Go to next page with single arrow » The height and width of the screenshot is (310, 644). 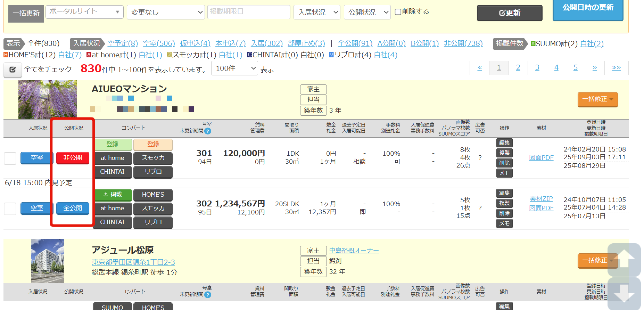pos(595,68)
